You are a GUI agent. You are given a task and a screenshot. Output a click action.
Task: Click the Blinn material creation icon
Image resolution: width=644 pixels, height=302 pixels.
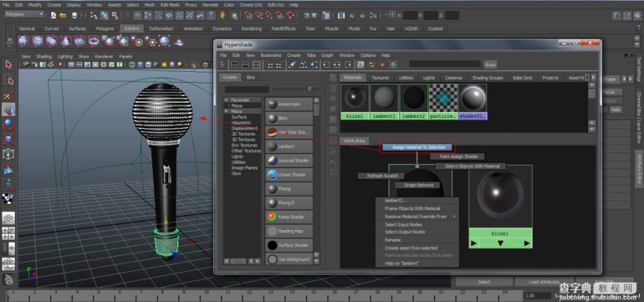272,118
